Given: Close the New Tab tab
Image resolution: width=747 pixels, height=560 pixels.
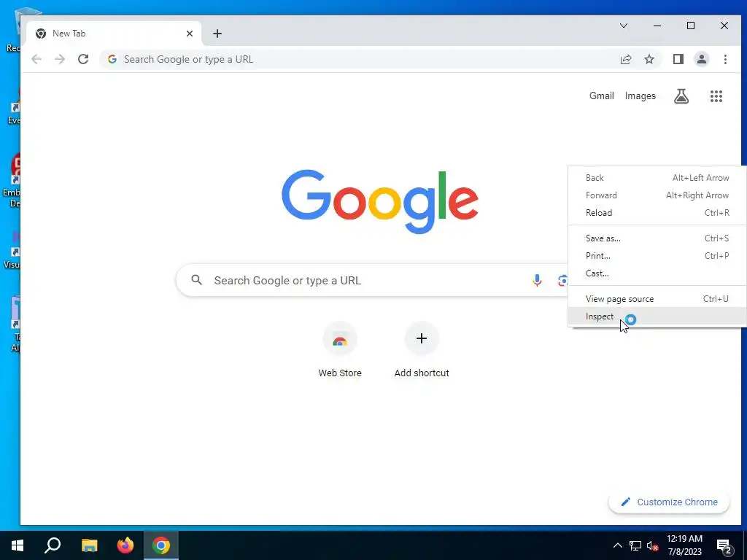Looking at the screenshot, I should (190, 34).
